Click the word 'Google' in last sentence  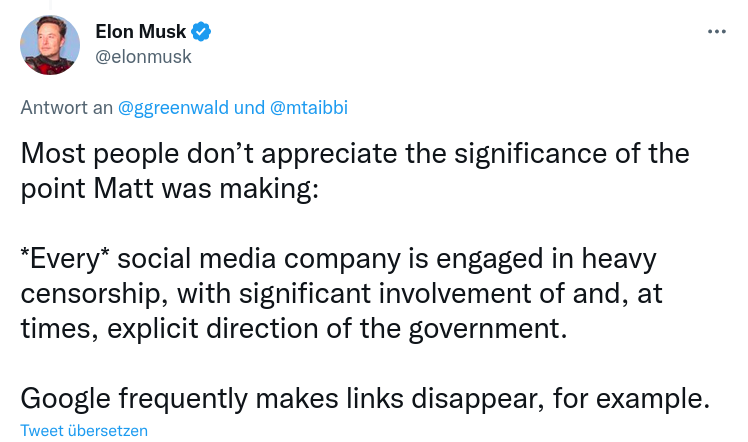click(65, 399)
